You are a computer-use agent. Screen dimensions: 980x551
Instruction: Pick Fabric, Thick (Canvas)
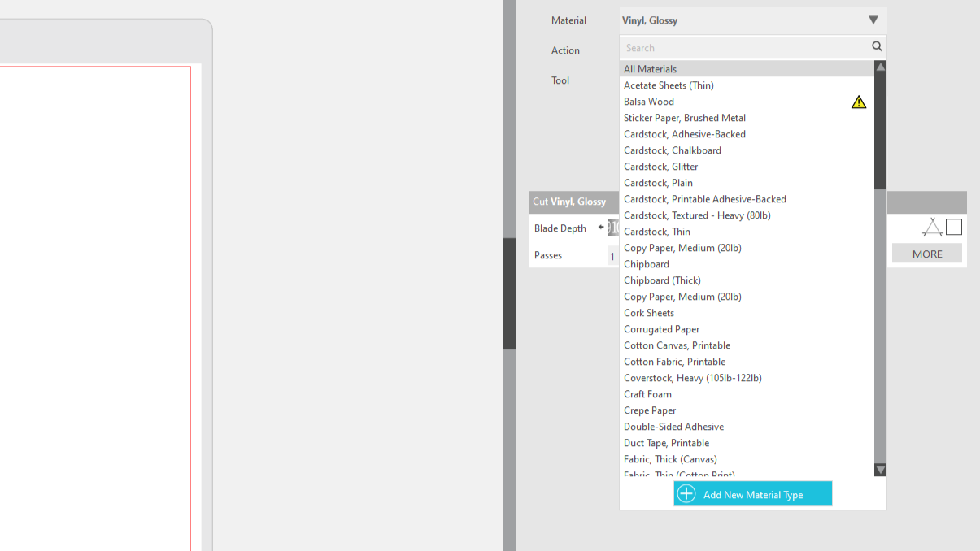(x=747, y=459)
